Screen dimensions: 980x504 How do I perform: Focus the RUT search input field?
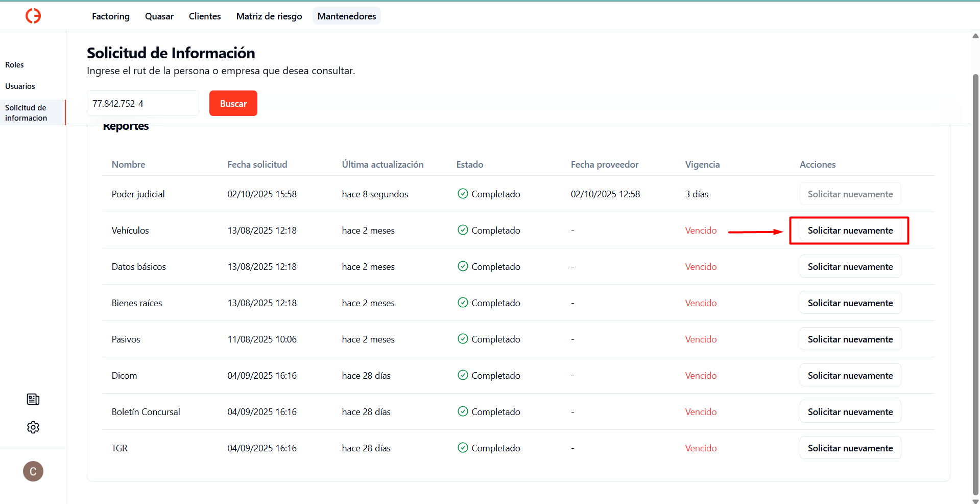tap(143, 104)
